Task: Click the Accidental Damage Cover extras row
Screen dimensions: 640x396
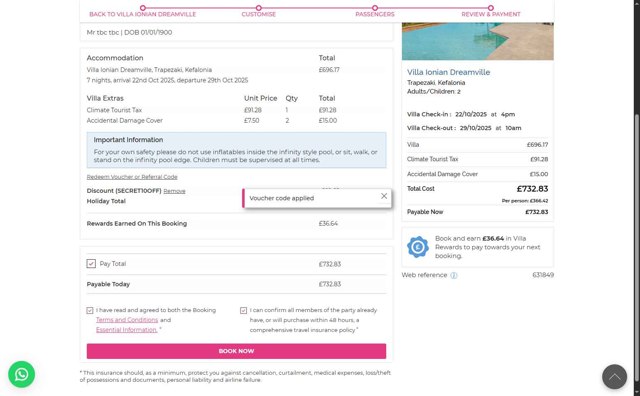Action: point(236,120)
